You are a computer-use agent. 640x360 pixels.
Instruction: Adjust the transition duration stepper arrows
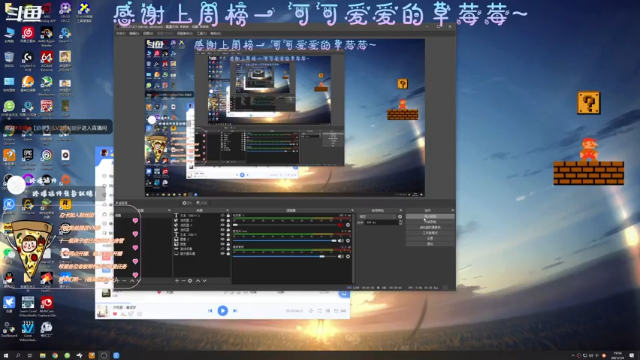pyautogui.click(x=400, y=222)
